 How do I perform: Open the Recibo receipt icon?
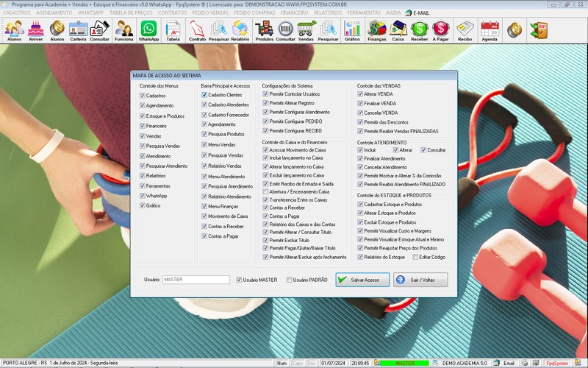[x=465, y=30]
